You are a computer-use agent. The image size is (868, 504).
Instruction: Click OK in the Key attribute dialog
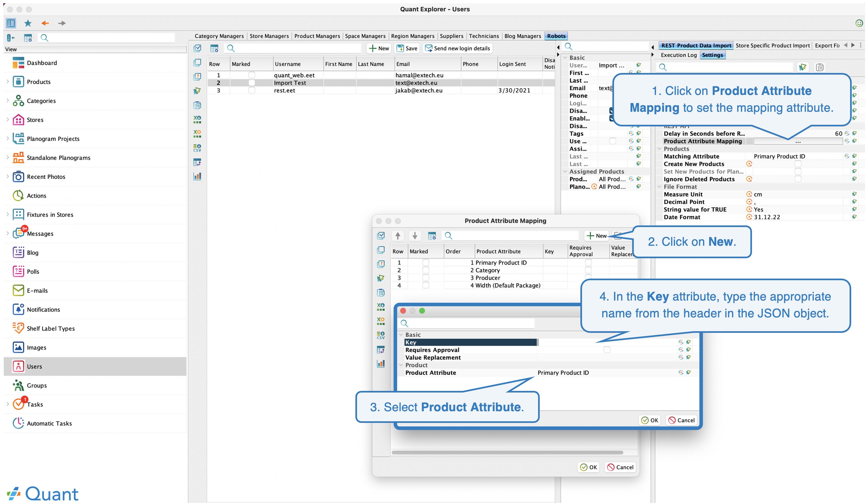click(x=650, y=420)
